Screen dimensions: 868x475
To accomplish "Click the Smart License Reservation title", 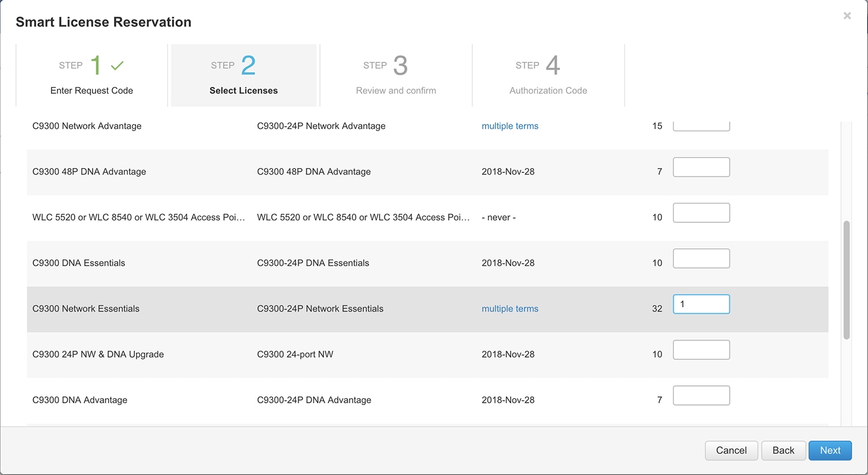I will coord(104,22).
